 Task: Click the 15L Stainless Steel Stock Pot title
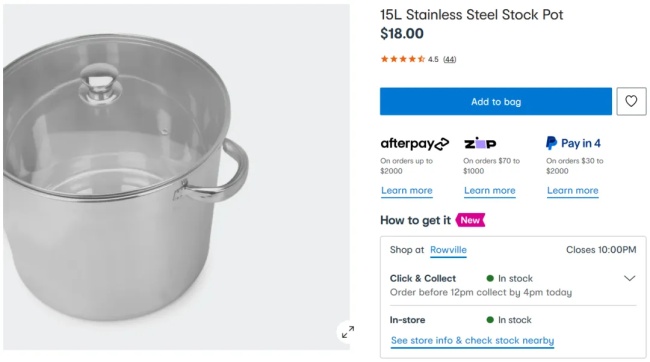click(x=472, y=15)
